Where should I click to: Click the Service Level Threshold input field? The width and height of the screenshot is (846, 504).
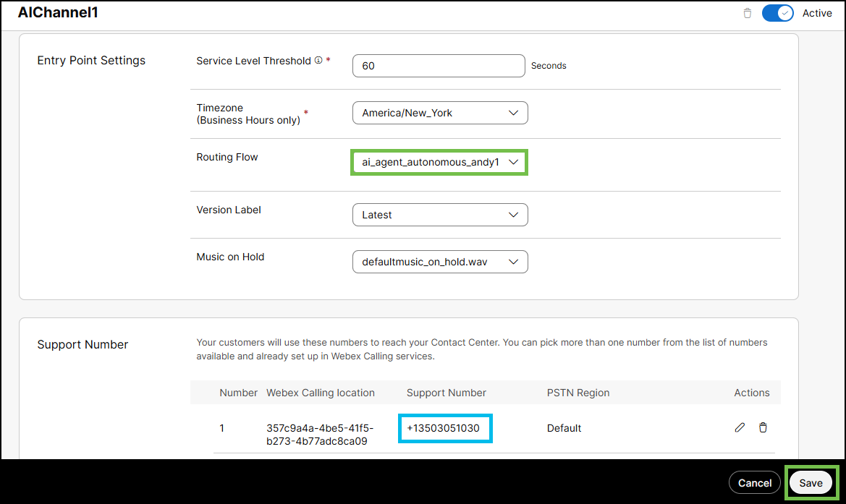tap(438, 66)
